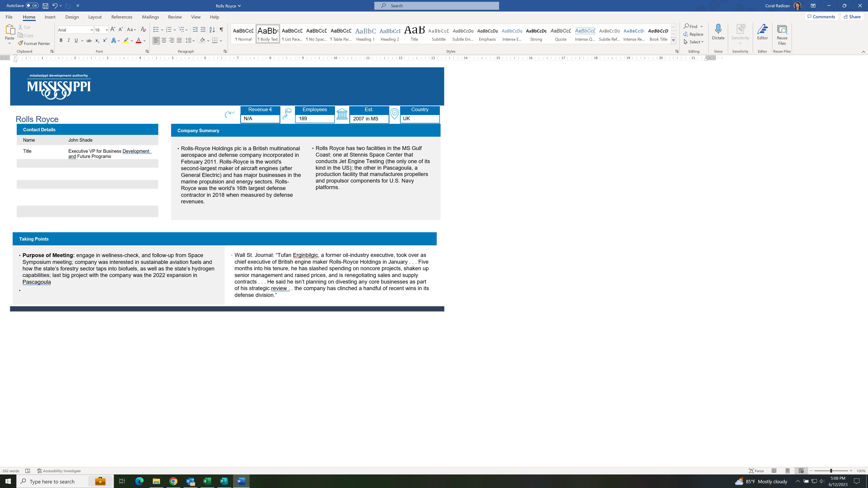Open the font name dropdown
868x488 pixels.
tap(91, 30)
